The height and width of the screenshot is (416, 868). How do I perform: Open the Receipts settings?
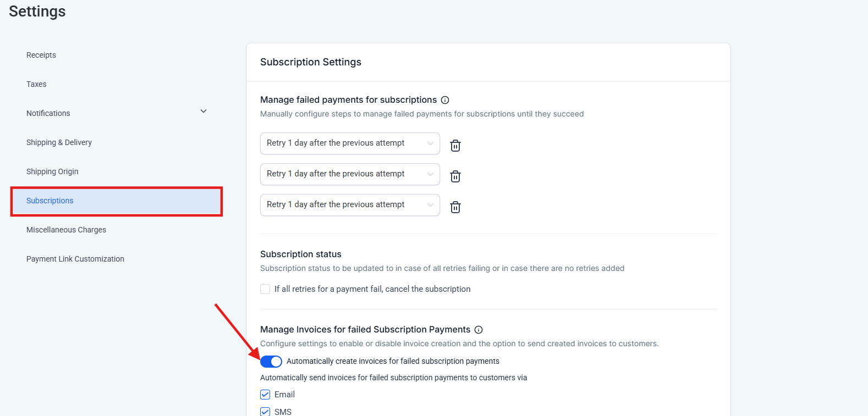pos(41,55)
